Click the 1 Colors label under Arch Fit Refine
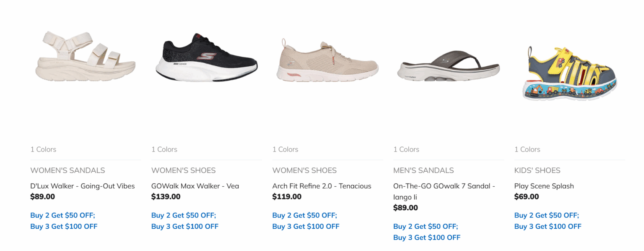The width and height of the screenshot is (644, 251). click(x=285, y=149)
